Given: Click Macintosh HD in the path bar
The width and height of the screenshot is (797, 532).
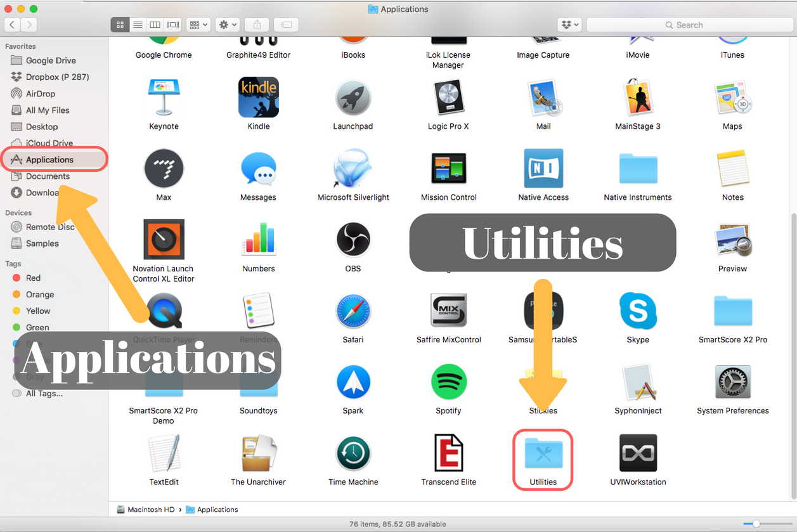Looking at the screenshot, I should click(151, 510).
